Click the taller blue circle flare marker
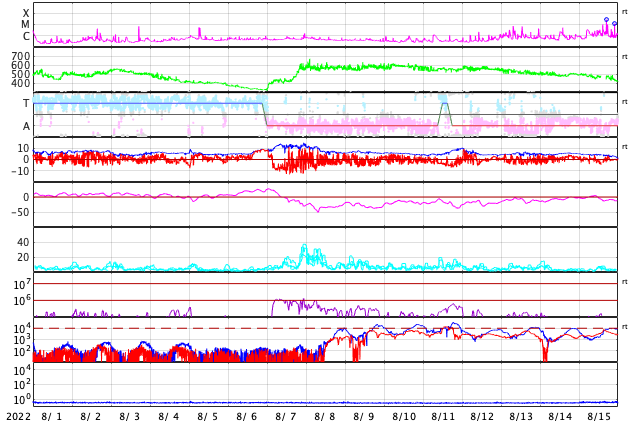634x424 pixels. [606, 19]
